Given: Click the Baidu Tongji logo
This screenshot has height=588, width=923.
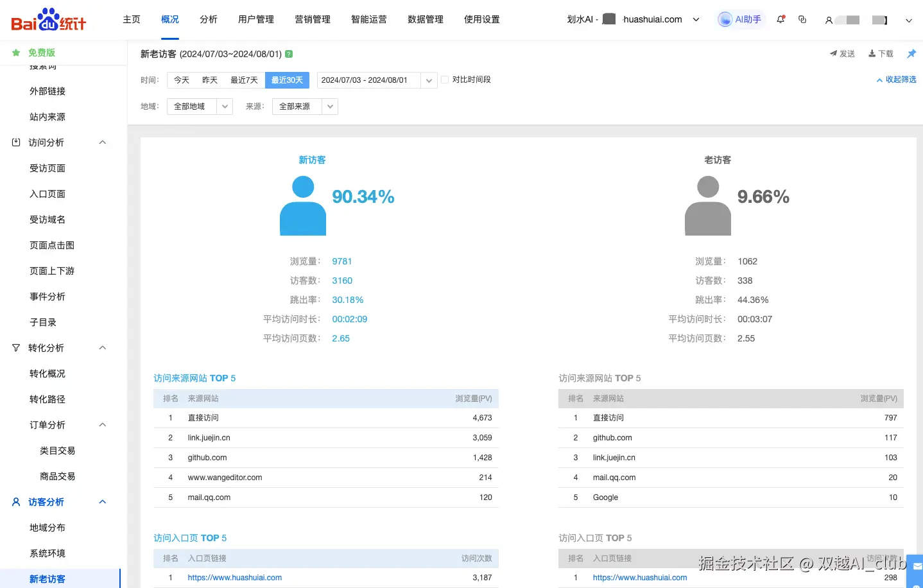Looking at the screenshot, I should 49,19.
